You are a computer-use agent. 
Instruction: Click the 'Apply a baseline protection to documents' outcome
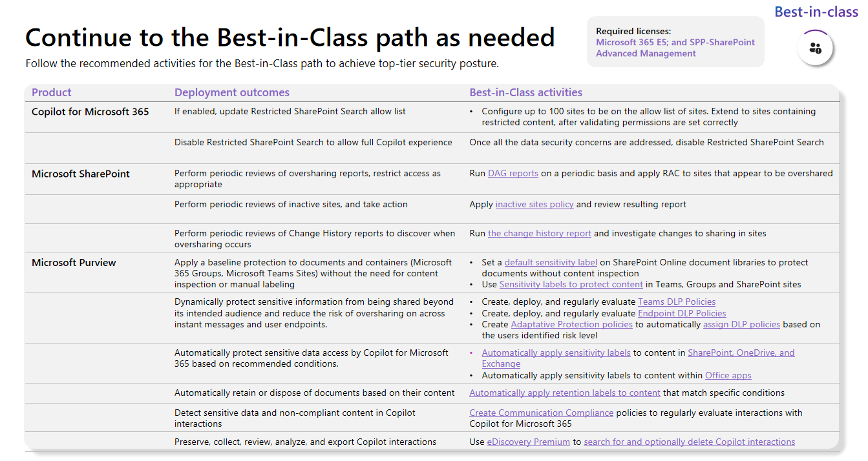[313, 273]
